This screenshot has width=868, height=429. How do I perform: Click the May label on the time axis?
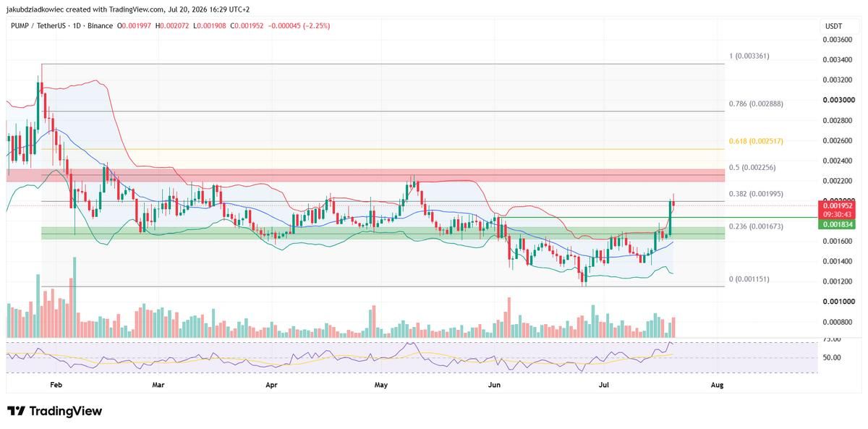[383, 386]
